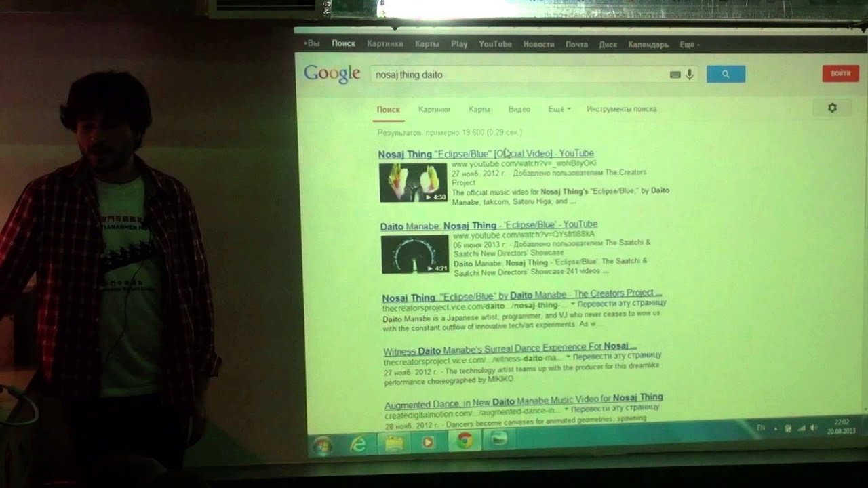Click the 4:21 video thumbnail

pyautogui.click(x=415, y=254)
